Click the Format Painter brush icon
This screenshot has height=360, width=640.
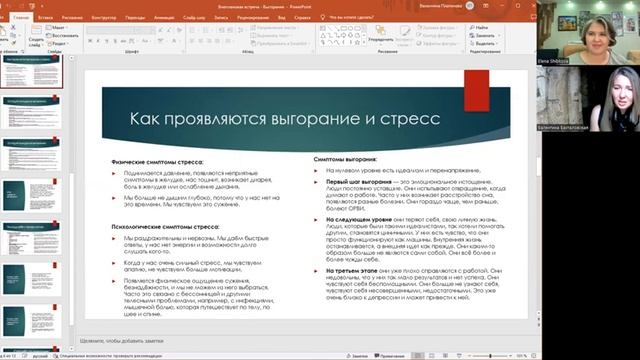click(x=13, y=43)
